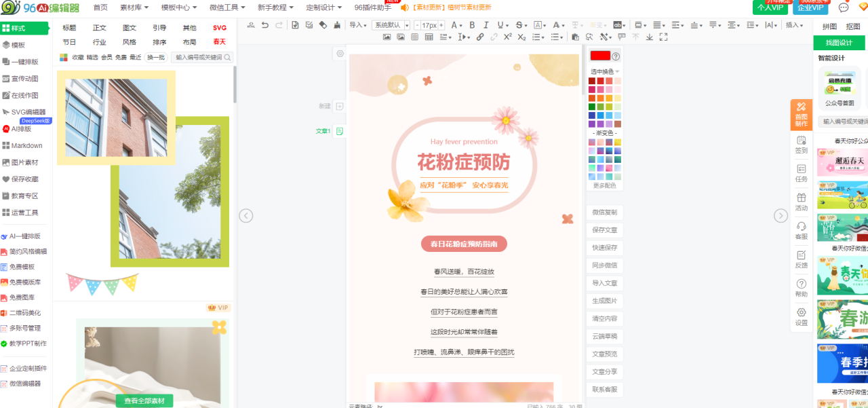Image resolution: width=868 pixels, height=408 pixels.
Task: Click the undo arrow in the toolbar
Action: coord(264,25)
